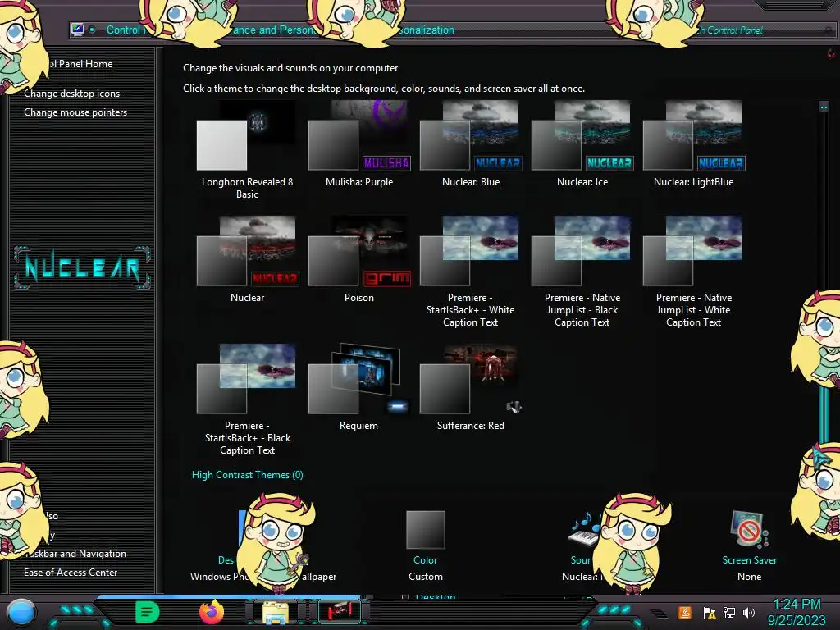This screenshot has height=630, width=840.
Task: Open the network tray icon
Action: pyautogui.click(x=728, y=612)
